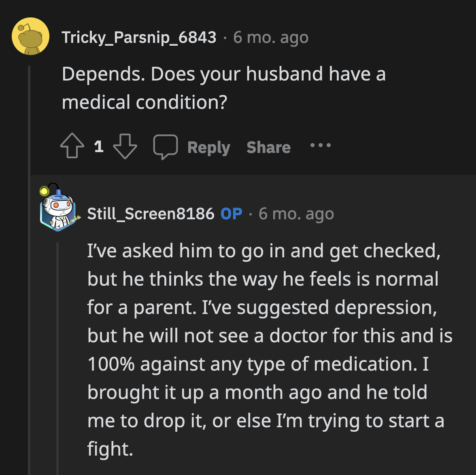This screenshot has height=475, width=476.
Task: Downvote Tricky_Parsnip_6843's comment
Action: [124, 146]
